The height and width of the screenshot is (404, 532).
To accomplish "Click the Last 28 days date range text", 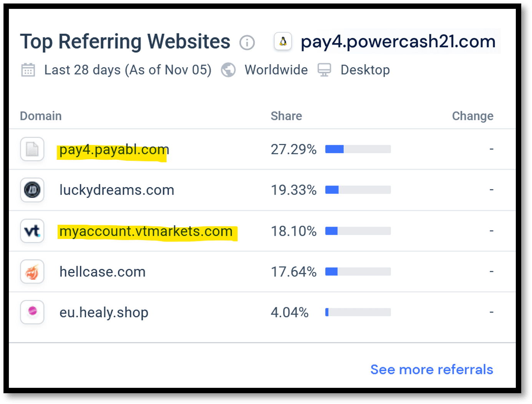I will pos(128,70).
